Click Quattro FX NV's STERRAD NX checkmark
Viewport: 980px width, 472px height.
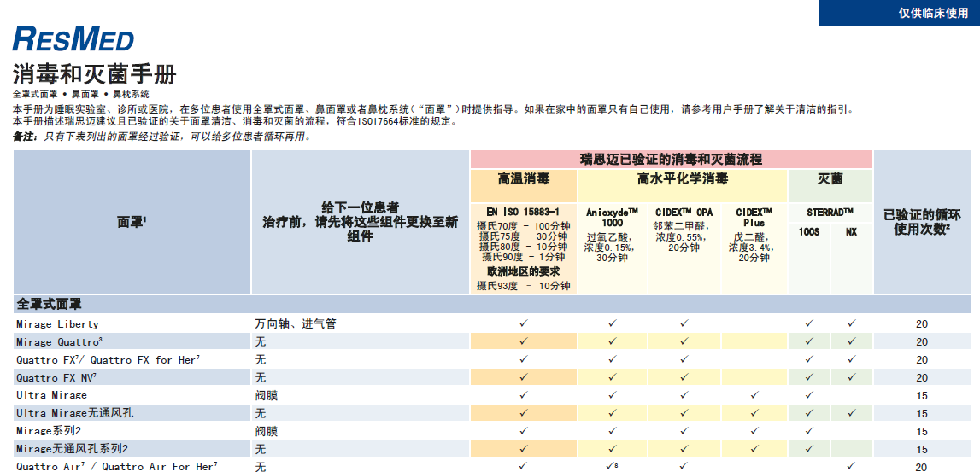point(851,377)
